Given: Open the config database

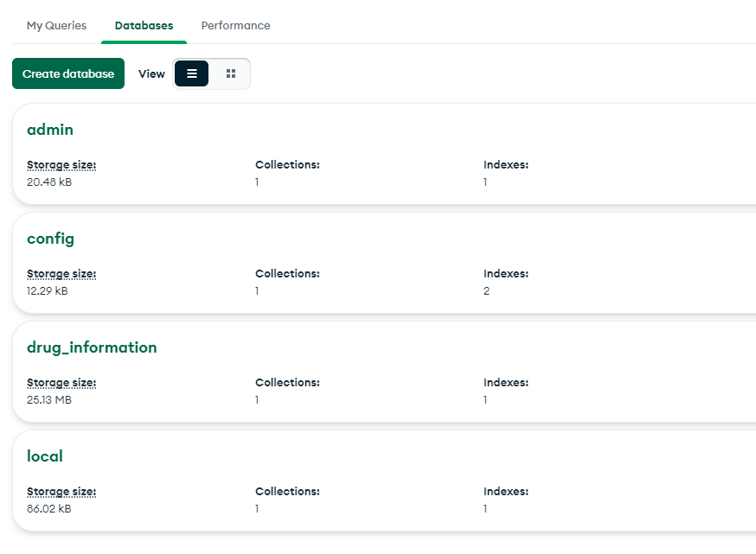Looking at the screenshot, I should pyautogui.click(x=50, y=239).
